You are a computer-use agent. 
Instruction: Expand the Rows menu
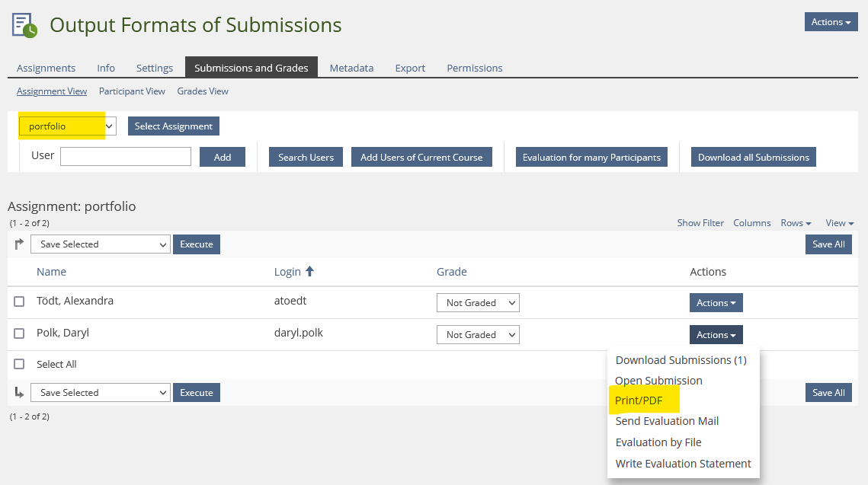796,223
